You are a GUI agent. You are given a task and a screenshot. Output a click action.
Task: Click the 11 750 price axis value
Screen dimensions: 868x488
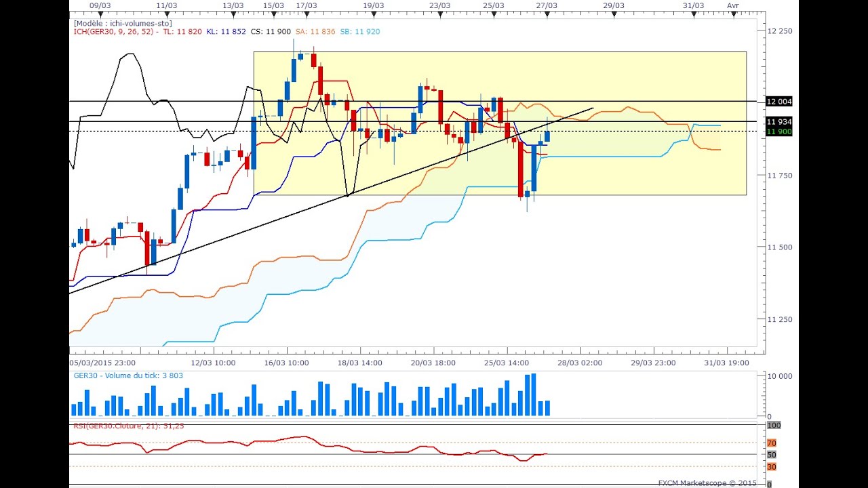click(779, 176)
